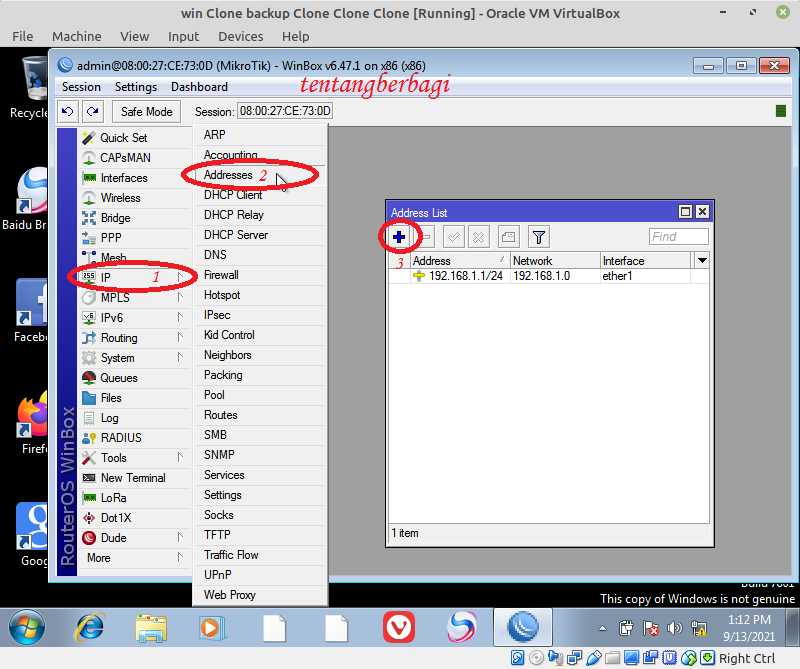Select ARP in the IP submenu
Screen dimensions: 800x669
[x=259, y=135]
